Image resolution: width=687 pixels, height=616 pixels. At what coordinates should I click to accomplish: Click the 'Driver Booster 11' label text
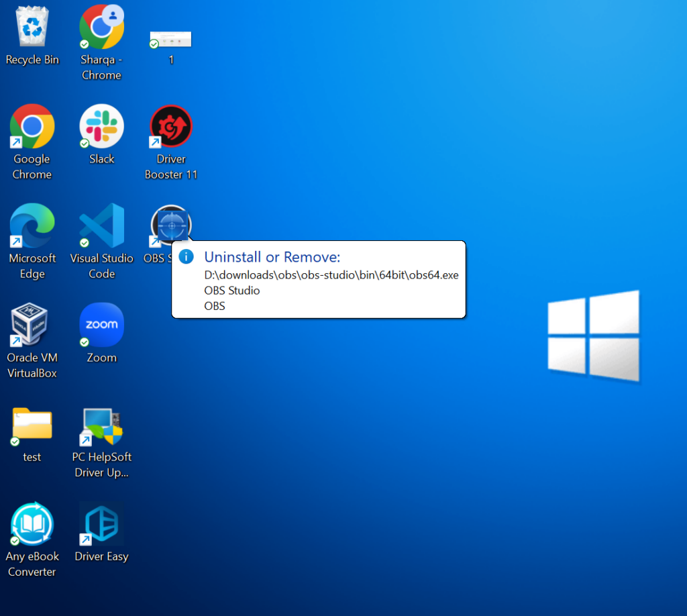pos(171,166)
